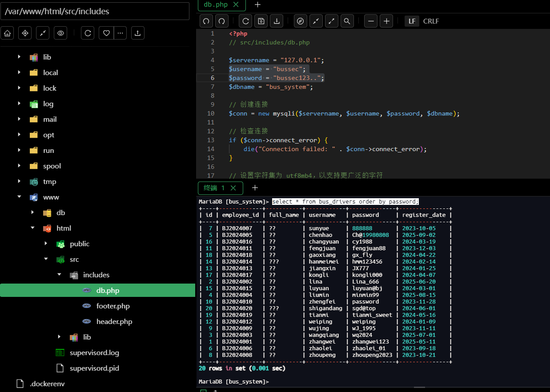This screenshot has width=550, height=392.
Task: Click the upload icon in file panel
Action: 138,33
